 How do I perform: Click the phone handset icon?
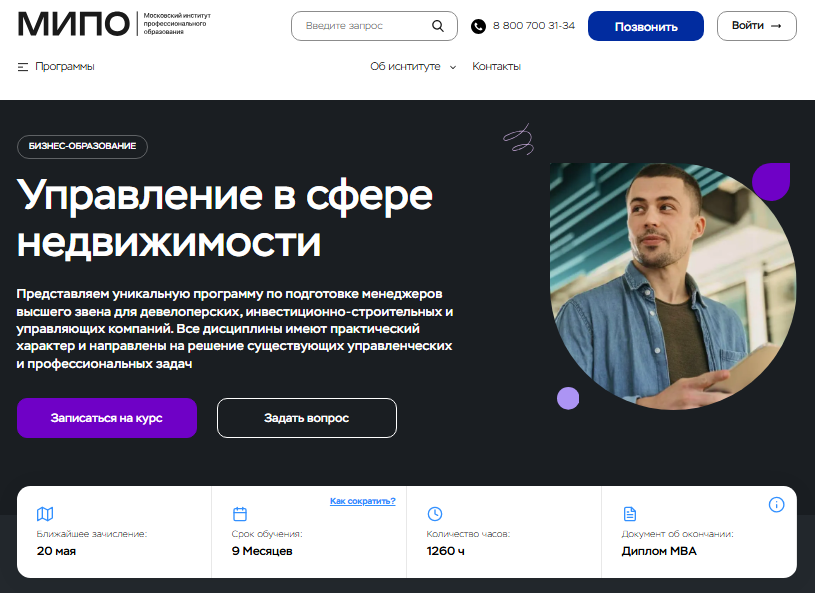478,26
